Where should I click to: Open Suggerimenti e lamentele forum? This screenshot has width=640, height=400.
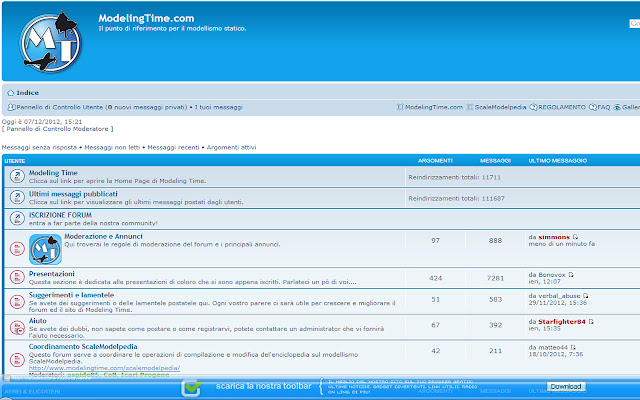click(71, 295)
